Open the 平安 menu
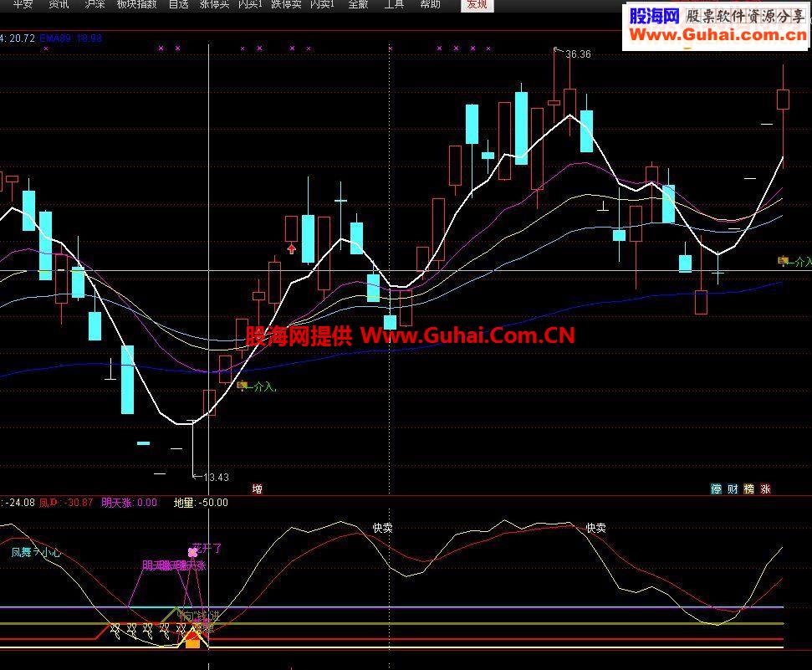Screen dimensions: 812x670 [x=23, y=4]
